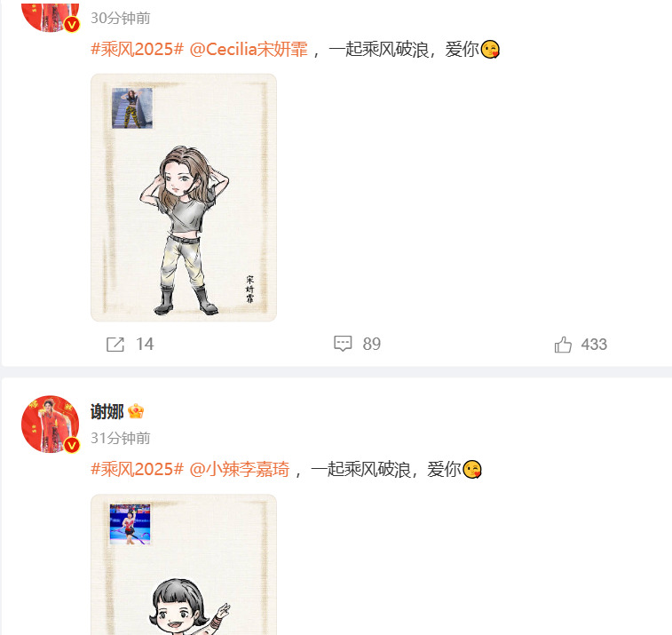This screenshot has width=672, height=635.
Task: Open comments via the speech bubble icon
Action: coord(343,344)
